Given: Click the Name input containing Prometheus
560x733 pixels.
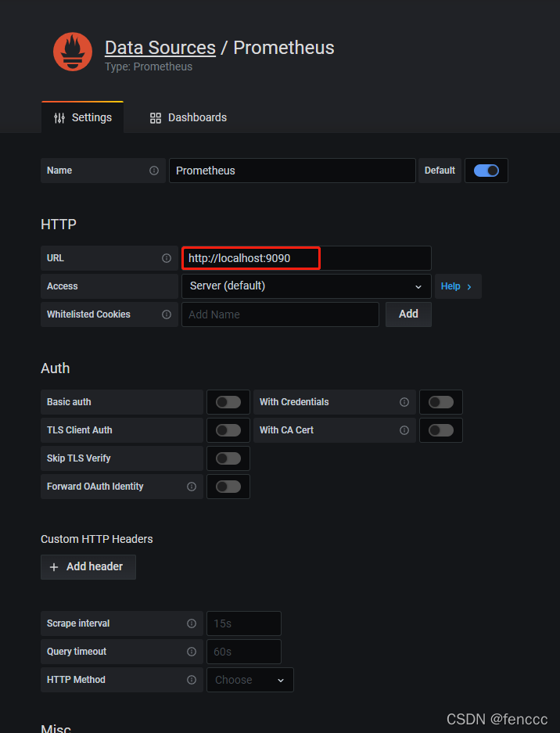Looking at the screenshot, I should (x=293, y=171).
